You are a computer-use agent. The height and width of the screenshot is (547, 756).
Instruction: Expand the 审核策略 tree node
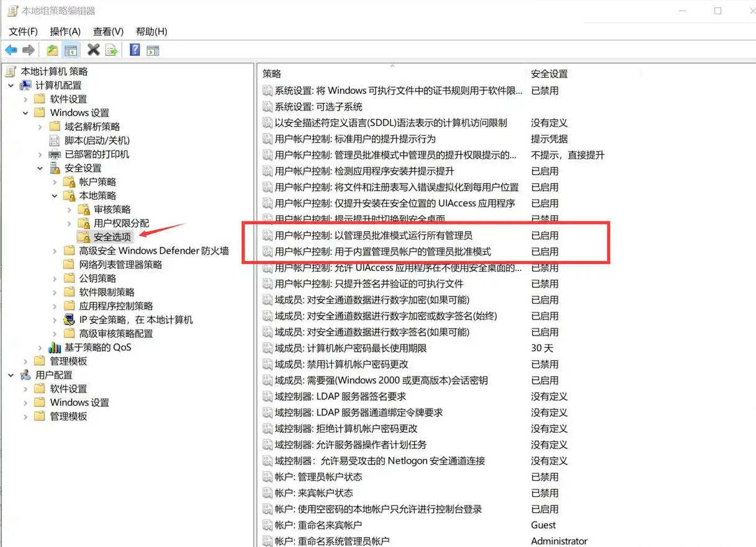click(x=69, y=210)
